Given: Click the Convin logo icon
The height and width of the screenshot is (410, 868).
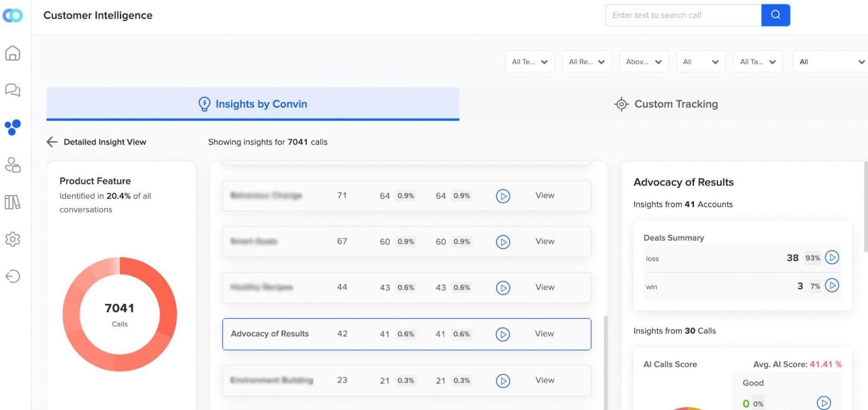Looking at the screenshot, I should tap(12, 15).
